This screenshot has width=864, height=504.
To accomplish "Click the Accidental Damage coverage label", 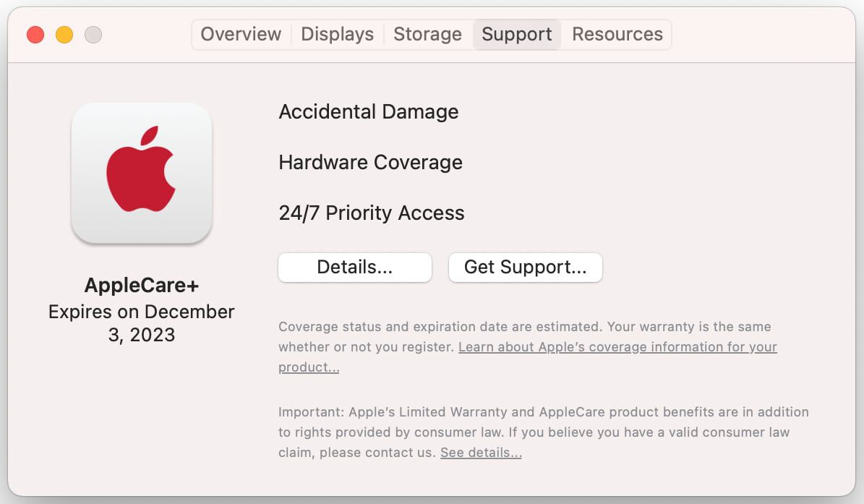I will [x=369, y=111].
